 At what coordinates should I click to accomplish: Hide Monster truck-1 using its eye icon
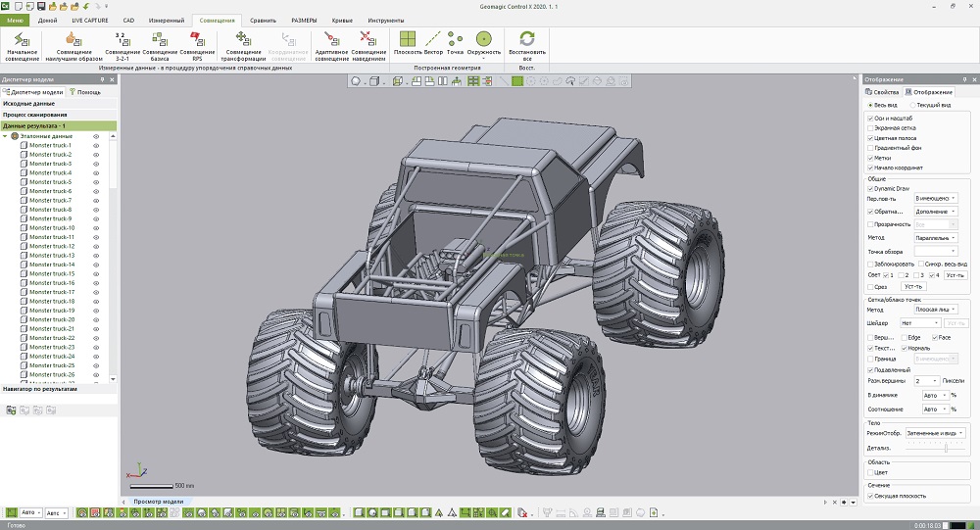[96, 145]
